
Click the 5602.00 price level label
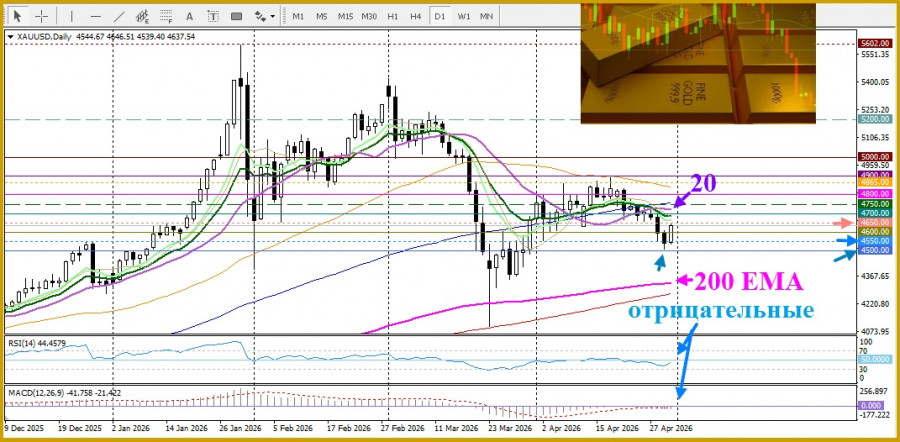[875, 44]
